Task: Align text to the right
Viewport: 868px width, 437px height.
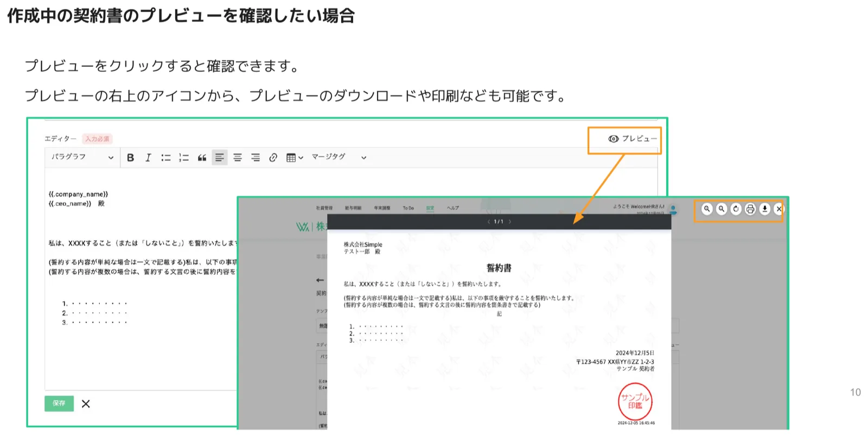Action: coord(256,158)
